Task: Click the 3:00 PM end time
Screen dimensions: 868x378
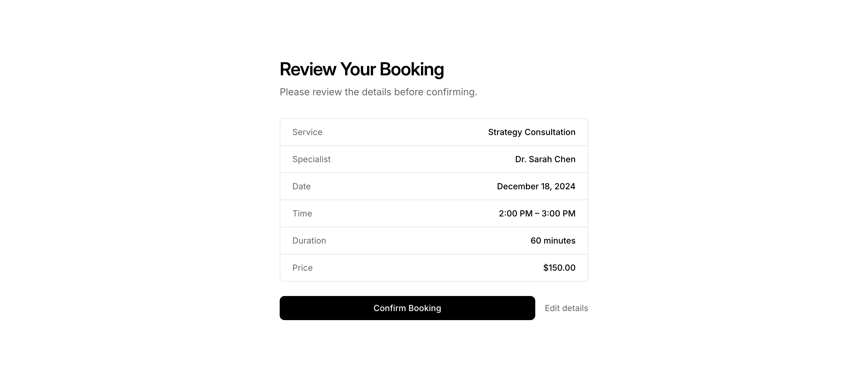Action: pos(558,214)
